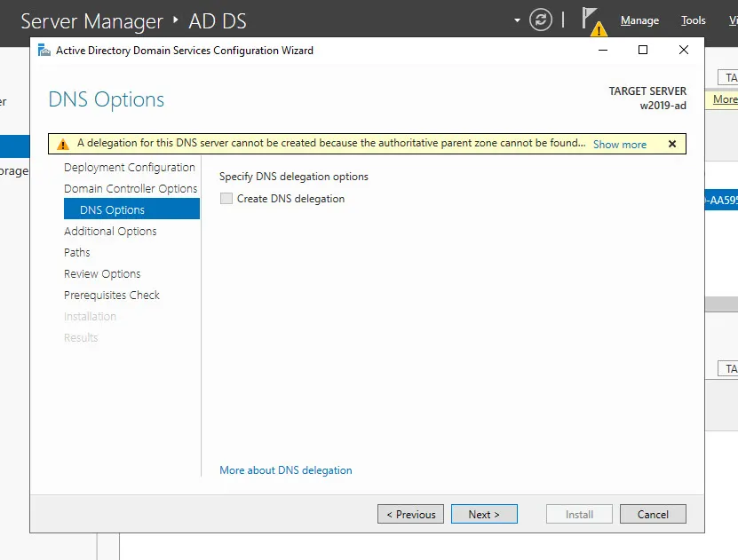Open More about DNS delegation link

(x=286, y=470)
